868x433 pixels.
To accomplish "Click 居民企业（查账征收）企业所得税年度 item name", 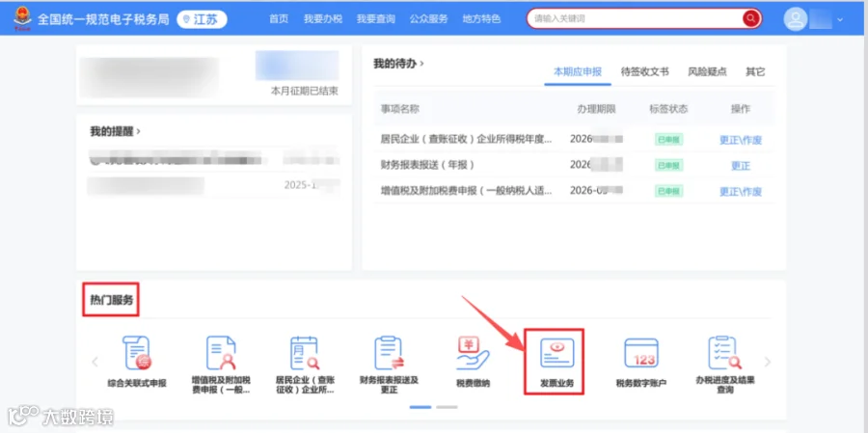I will [x=466, y=140].
